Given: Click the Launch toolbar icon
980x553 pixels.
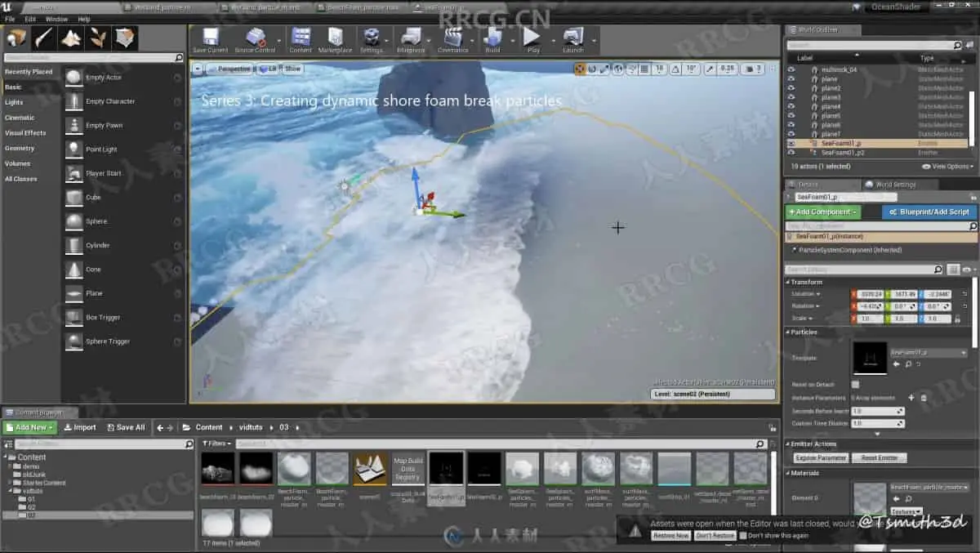Looking at the screenshot, I should [x=573, y=40].
